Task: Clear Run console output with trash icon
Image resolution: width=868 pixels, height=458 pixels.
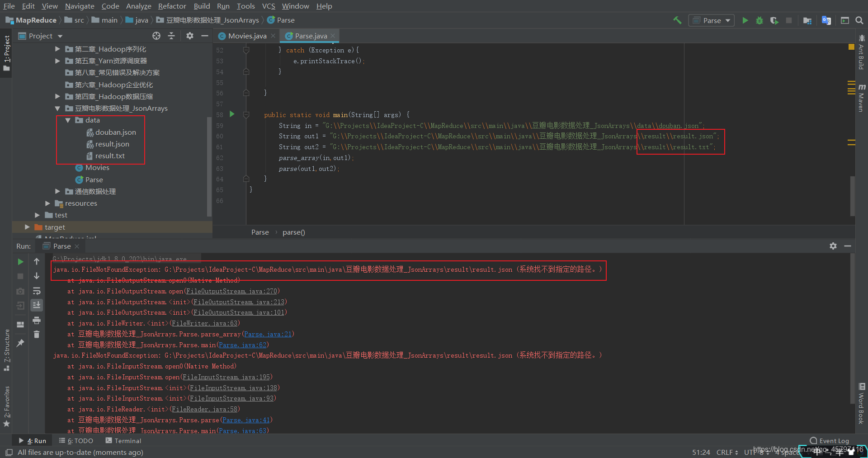Action: click(x=37, y=334)
